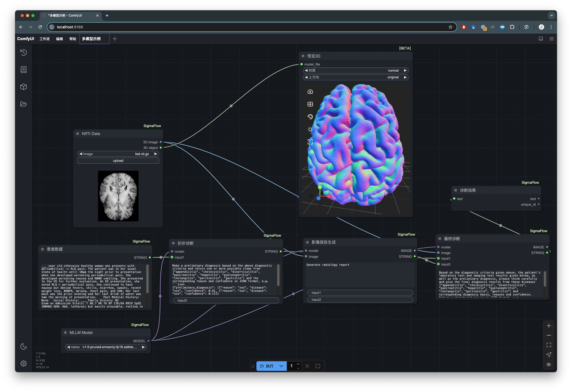
Task: Toggle the 3D preview grid icon
Action: (310, 104)
